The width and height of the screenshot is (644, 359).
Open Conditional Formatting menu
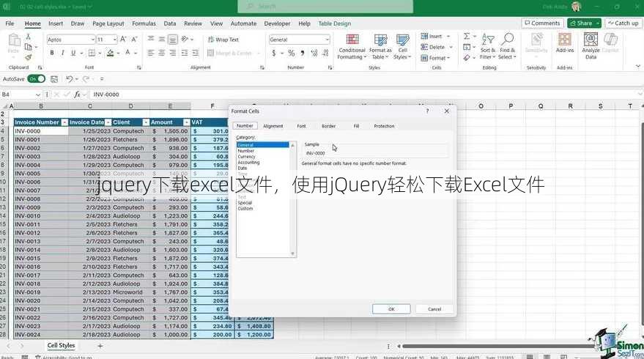click(x=352, y=46)
